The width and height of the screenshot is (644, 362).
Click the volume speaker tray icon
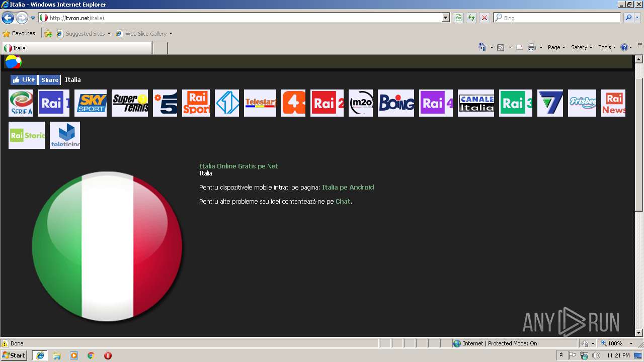(x=596, y=355)
